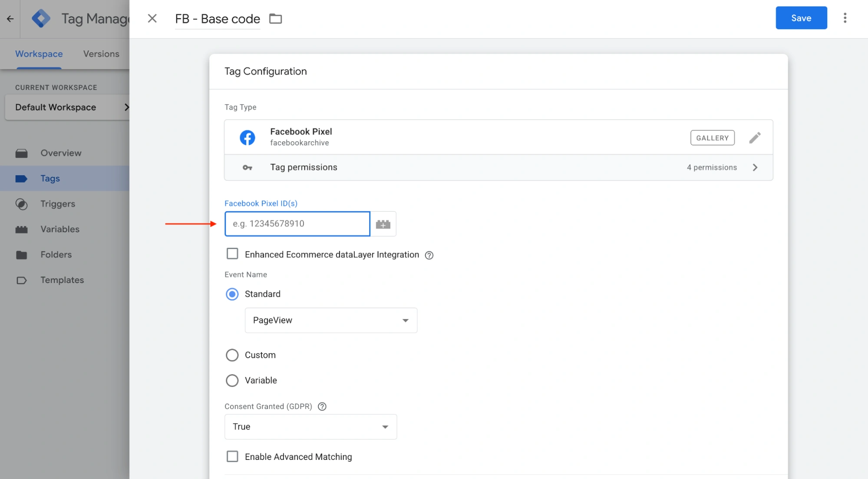Click the Save button
Screen dimensions: 868x479
coord(801,18)
